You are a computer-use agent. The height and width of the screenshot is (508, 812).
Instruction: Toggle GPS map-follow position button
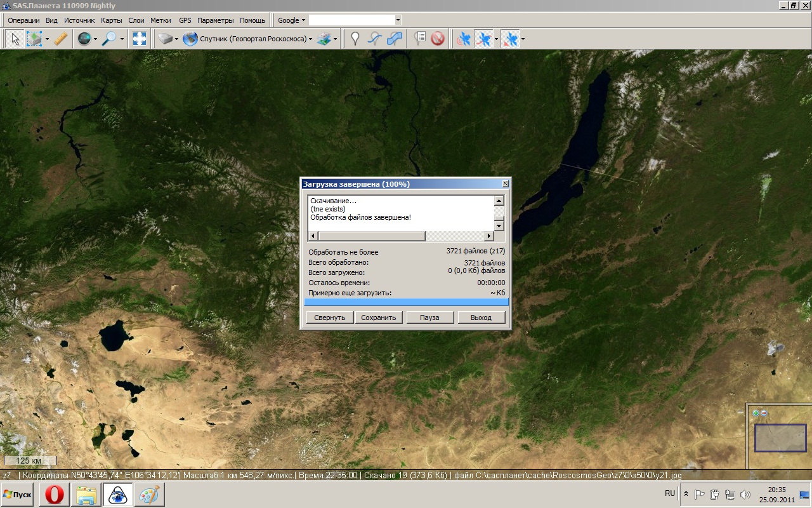pyautogui.click(x=510, y=39)
